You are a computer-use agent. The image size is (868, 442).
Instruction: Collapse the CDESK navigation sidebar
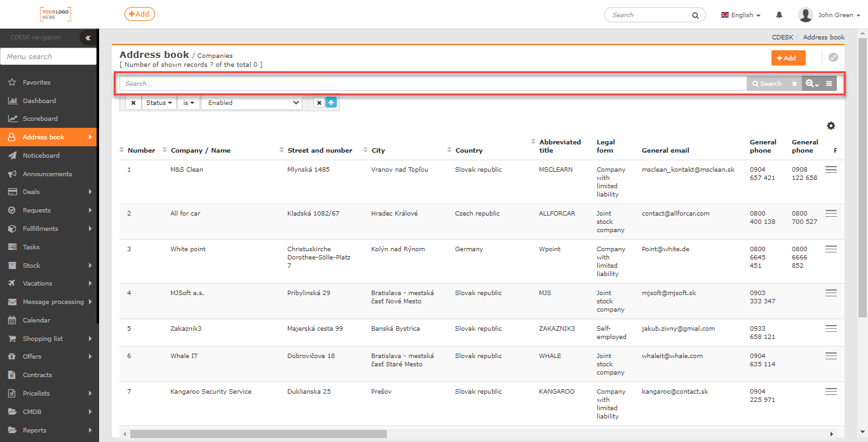[88, 38]
